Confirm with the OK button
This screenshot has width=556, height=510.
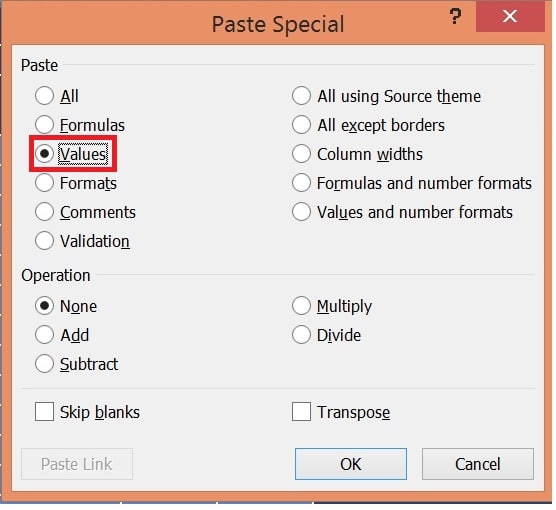[351, 464]
